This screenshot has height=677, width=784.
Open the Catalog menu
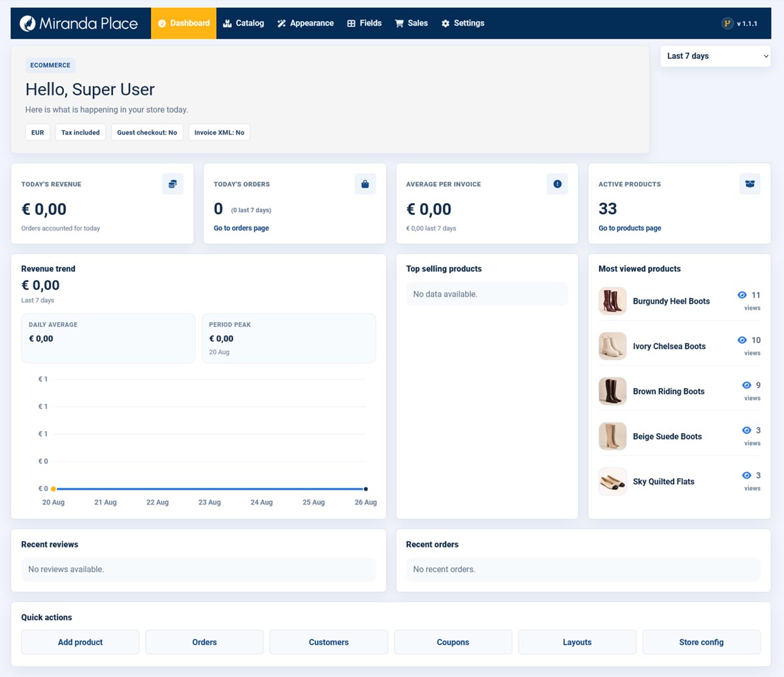(x=244, y=24)
